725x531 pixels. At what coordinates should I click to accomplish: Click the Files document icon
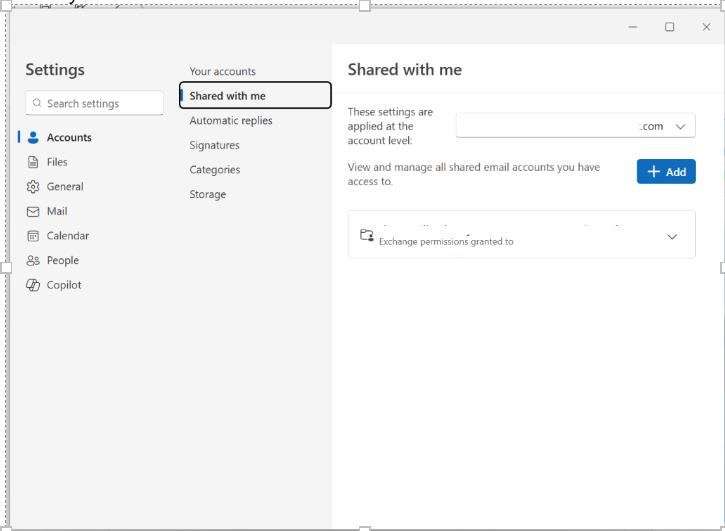point(33,162)
